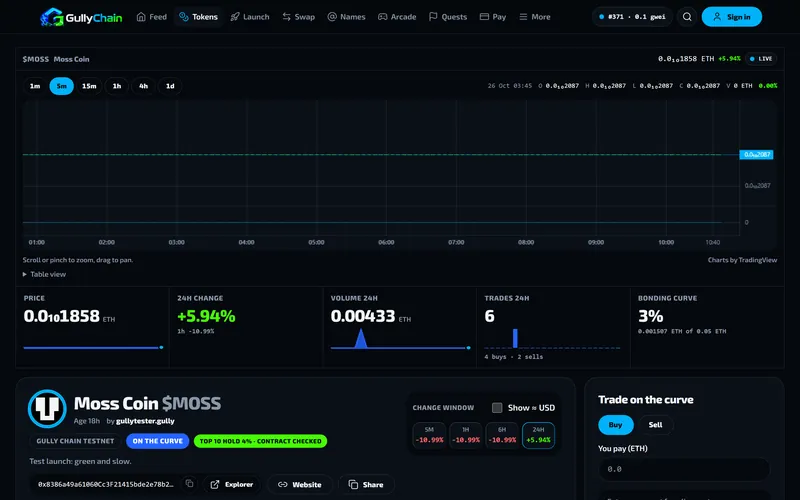Image resolution: width=800 pixels, height=500 pixels.
Task: Select the 5M change window
Action: 429,435
